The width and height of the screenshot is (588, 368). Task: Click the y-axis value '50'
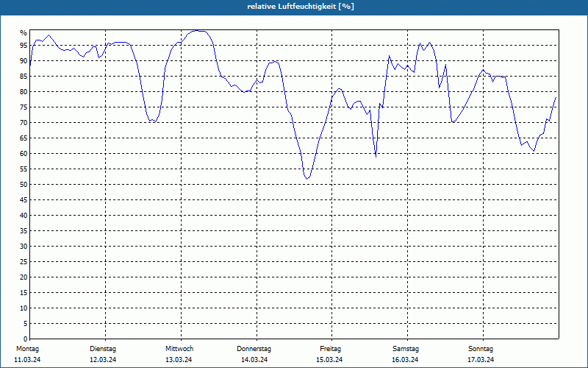(x=24, y=185)
